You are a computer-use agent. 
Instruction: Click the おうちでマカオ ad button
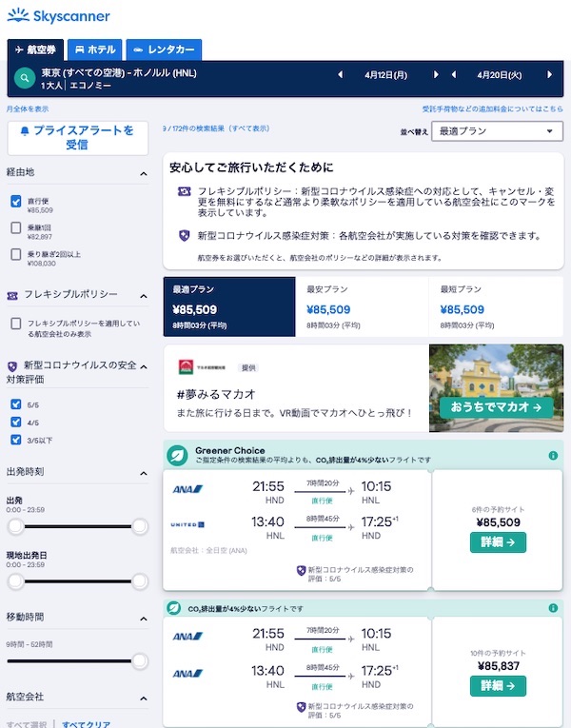(x=496, y=407)
